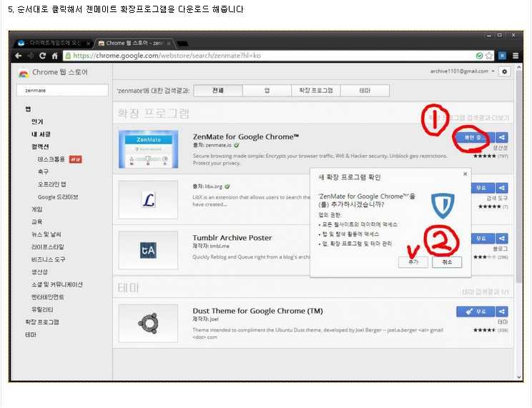The height and width of the screenshot is (408, 532).
Task: Click the 무료 button for LibX
Action: click(x=483, y=188)
